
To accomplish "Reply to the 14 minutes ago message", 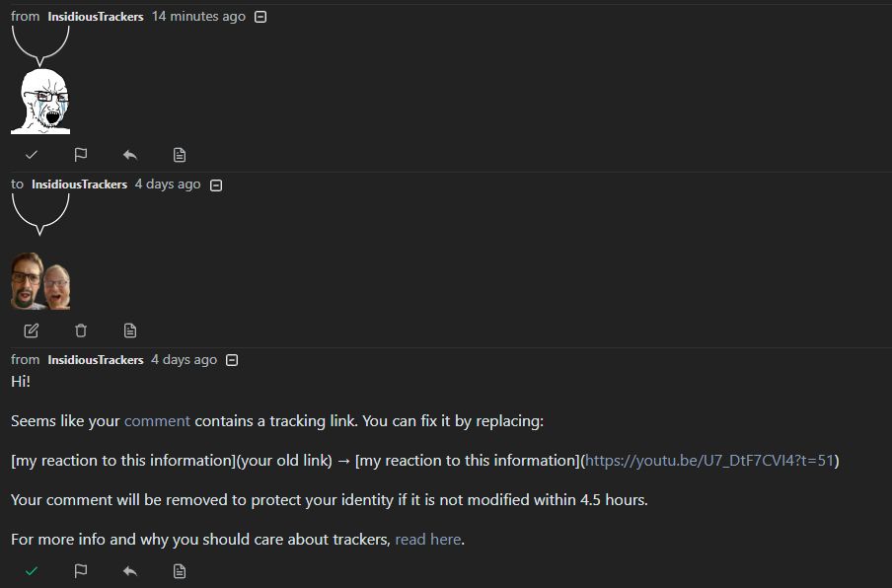I will point(130,155).
